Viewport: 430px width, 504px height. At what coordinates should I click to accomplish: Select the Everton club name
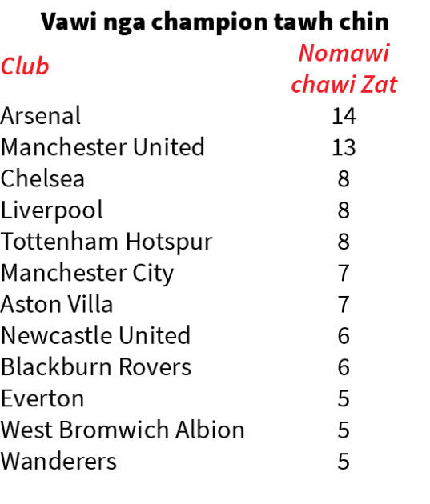coord(42,398)
